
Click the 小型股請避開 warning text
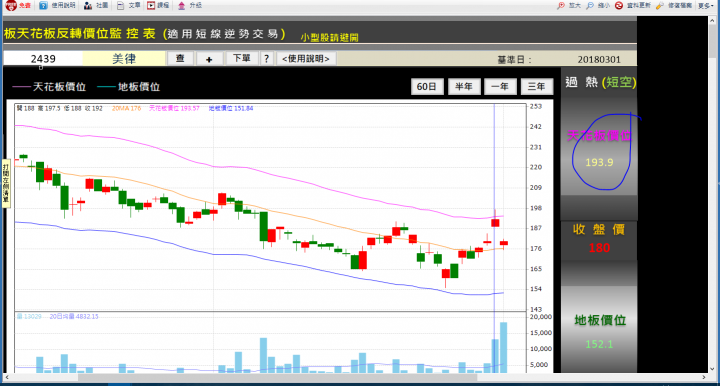tap(329, 38)
